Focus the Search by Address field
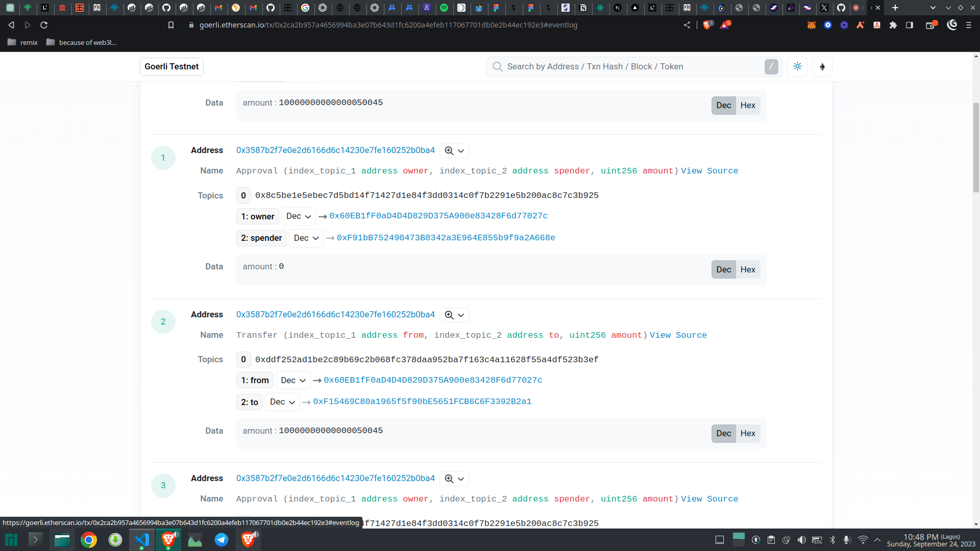 633,67
